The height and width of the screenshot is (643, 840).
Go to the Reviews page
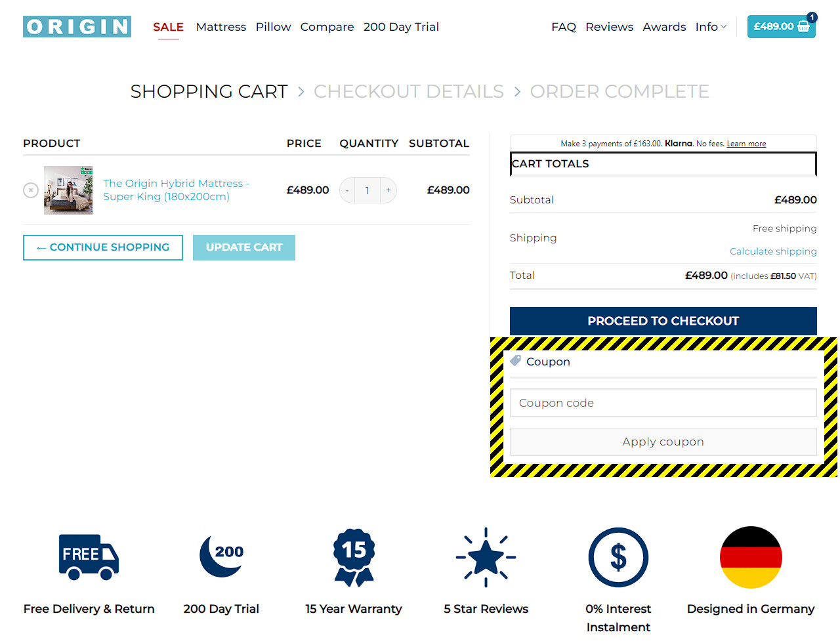click(609, 27)
